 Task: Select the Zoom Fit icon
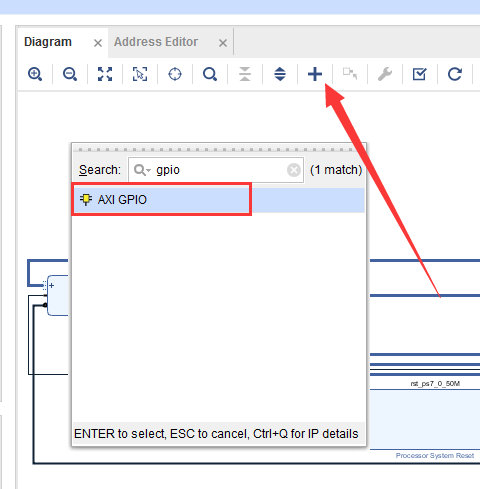(105, 74)
